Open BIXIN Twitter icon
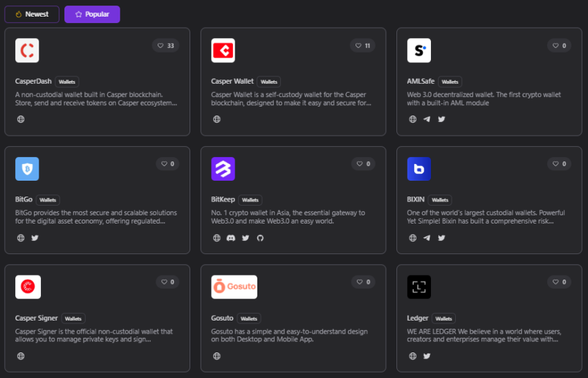The width and height of the screenshot is (588, 378). (x=441, y=238)
